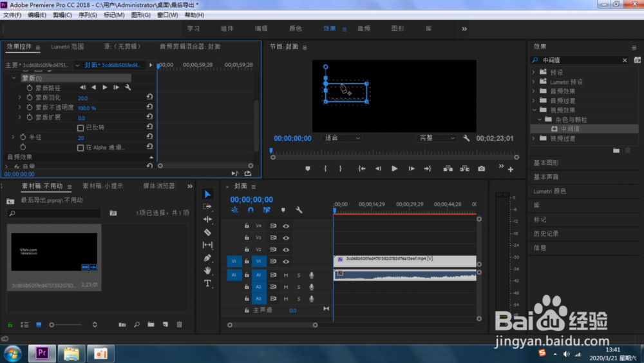Select the Pen tool in tools panel
Screen dimensions: 644x363
tap(207, 258)
